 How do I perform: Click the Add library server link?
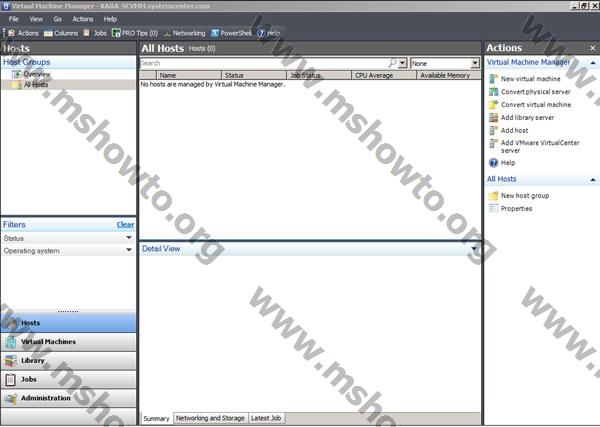(527, 117)
